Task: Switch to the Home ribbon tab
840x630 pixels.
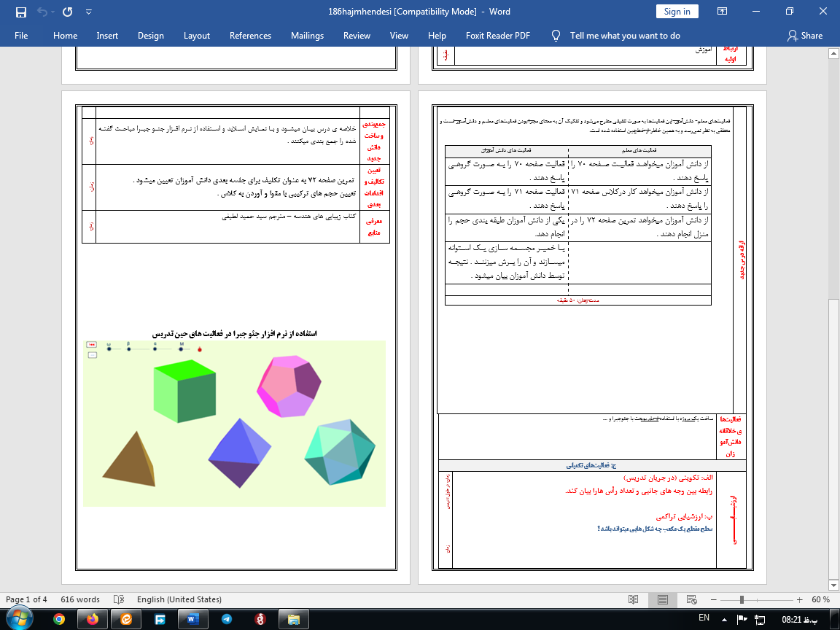Action: click(x=66, y=35)
